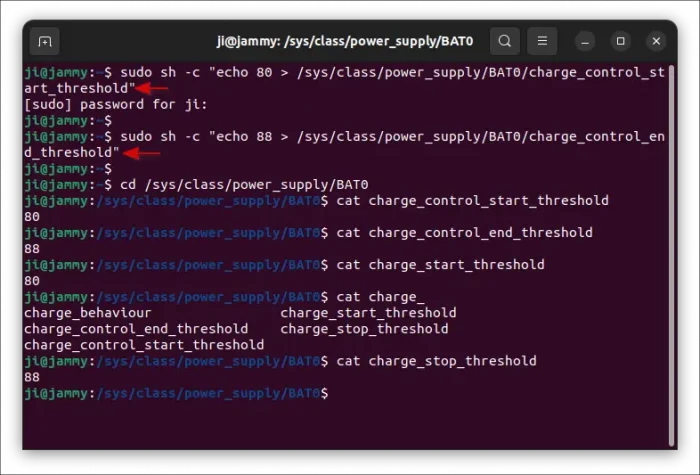Click the terminal search magnifier icon
The height and width of the screenshot is (475, 700).
[505, 41]
